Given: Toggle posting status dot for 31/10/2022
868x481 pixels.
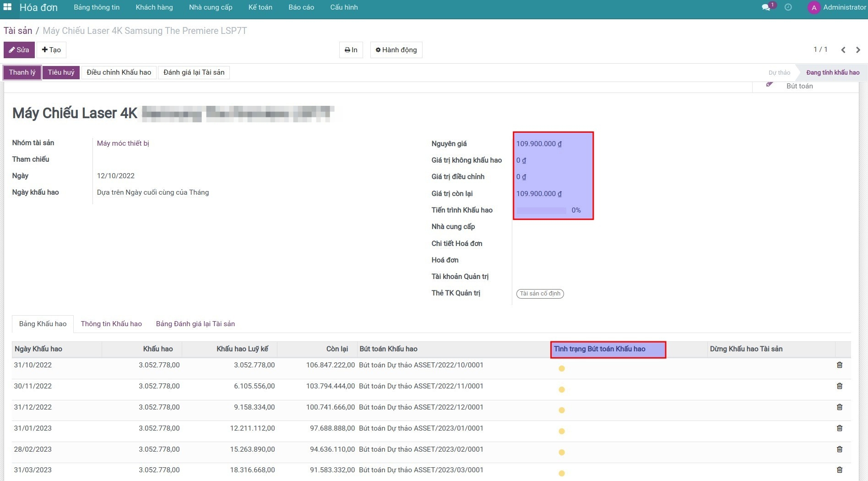Looking at the screenshot, I should (562, 369).
